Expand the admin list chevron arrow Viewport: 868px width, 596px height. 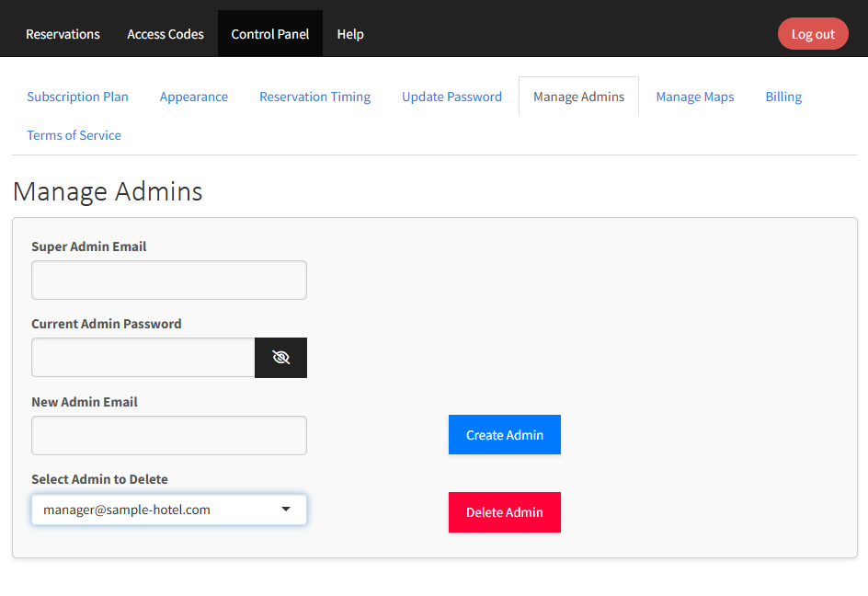286,509
